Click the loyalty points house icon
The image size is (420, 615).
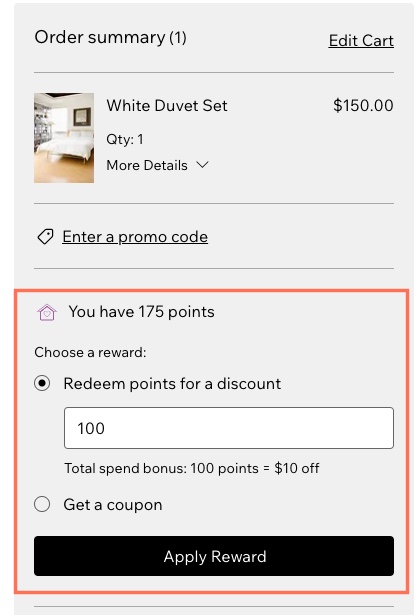(47, 312)
